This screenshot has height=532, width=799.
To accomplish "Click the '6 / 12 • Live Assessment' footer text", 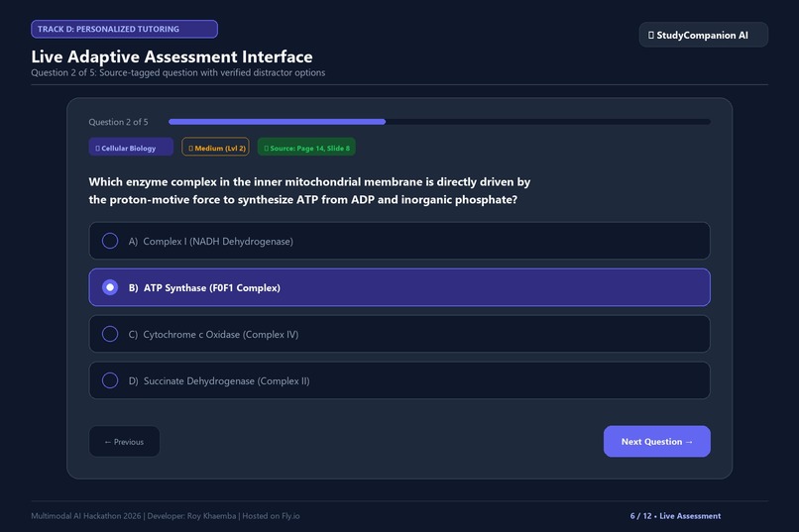I will [675, 516].
